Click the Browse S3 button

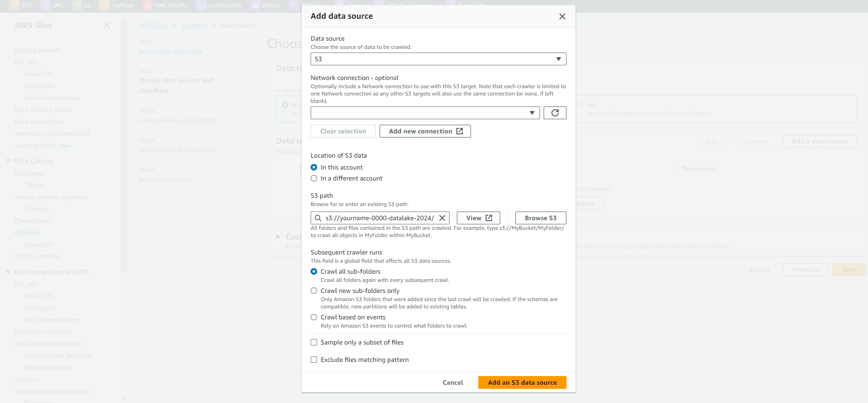coord(541,218)
